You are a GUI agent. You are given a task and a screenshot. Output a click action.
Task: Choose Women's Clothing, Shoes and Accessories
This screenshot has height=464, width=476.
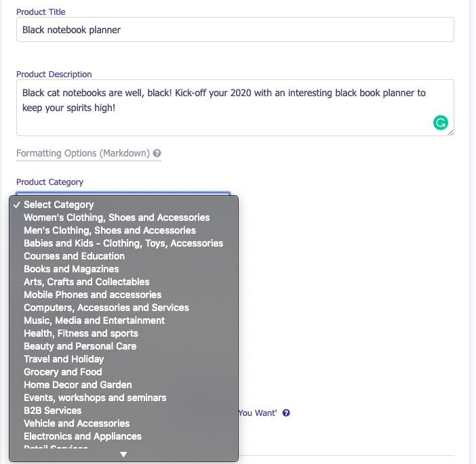[117, 217]
